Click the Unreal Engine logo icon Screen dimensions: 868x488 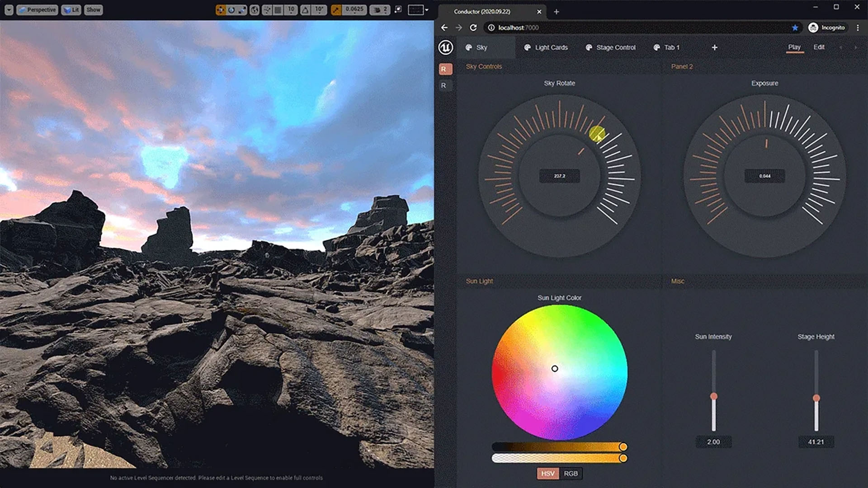point(446,47)
